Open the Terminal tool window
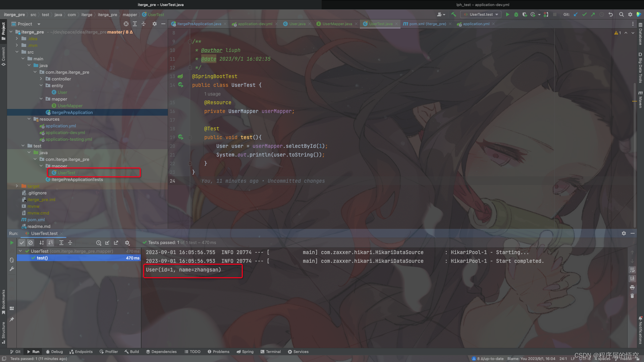This screenshot has width=644, height=362. pos(270,352)
